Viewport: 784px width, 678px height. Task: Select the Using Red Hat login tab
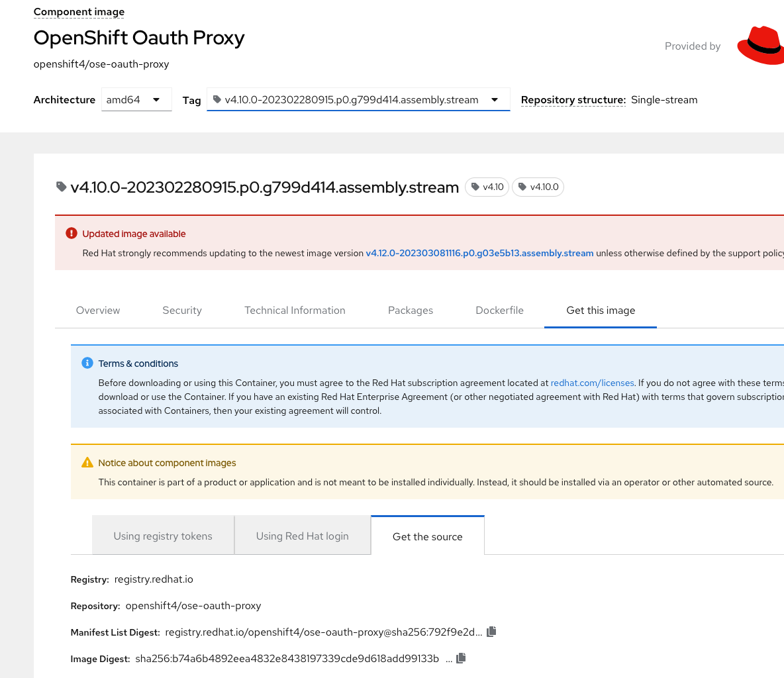coord(302,536)
